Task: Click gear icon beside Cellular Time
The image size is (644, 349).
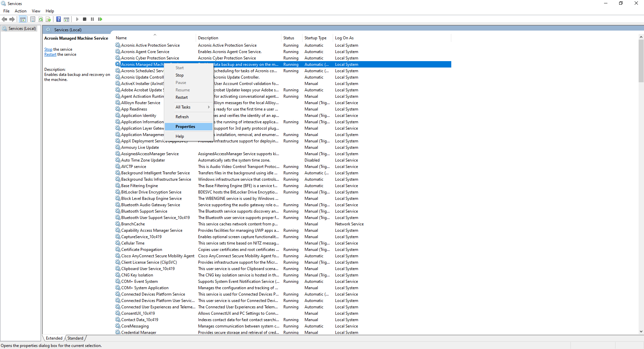Action: coord(118,243)
